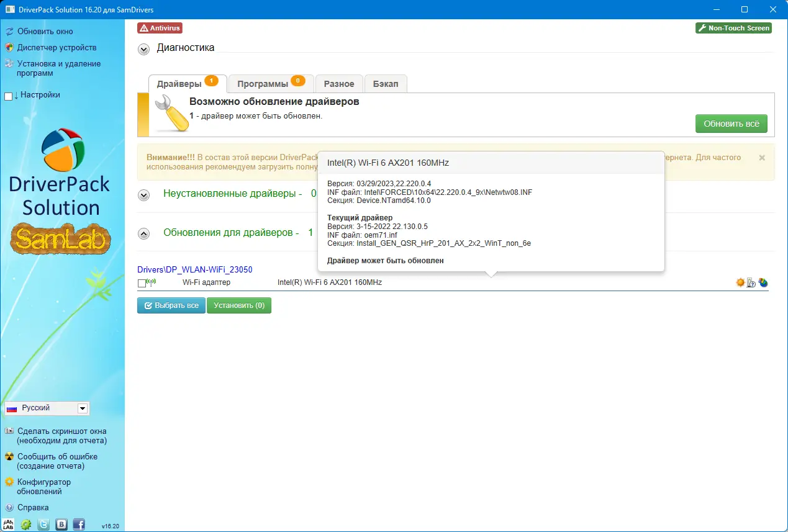Click the Intel(R) Wi-Fi 6 AX201 160MHz row text
The width and height of the screenshot is (788, 532).
tap(330, 282)
